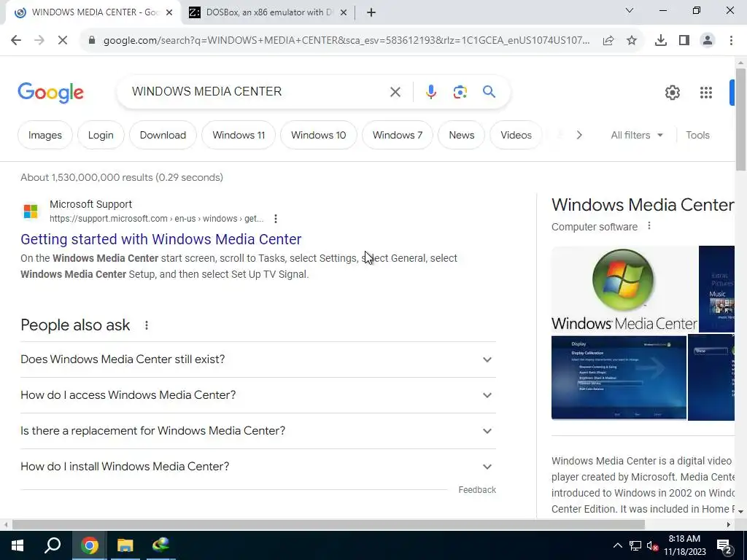Image resolution: width=747 pixels, height=560 pixels.
Task: Open Chrome three-dot menu
Action: (731, 41)
